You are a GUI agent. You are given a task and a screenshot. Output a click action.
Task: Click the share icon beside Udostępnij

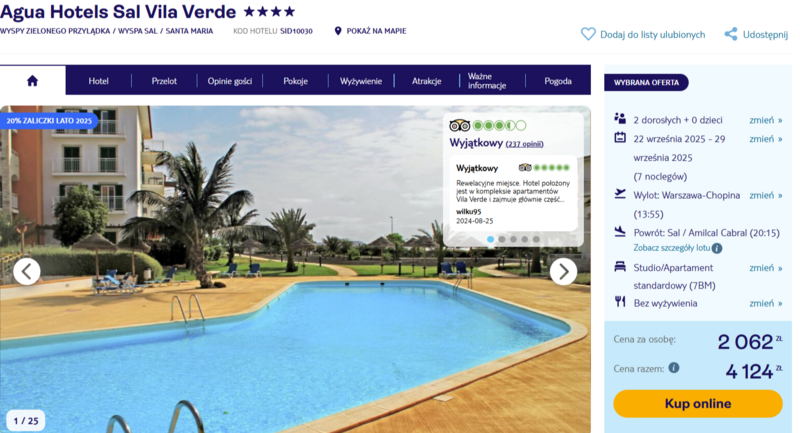[731, 34]
